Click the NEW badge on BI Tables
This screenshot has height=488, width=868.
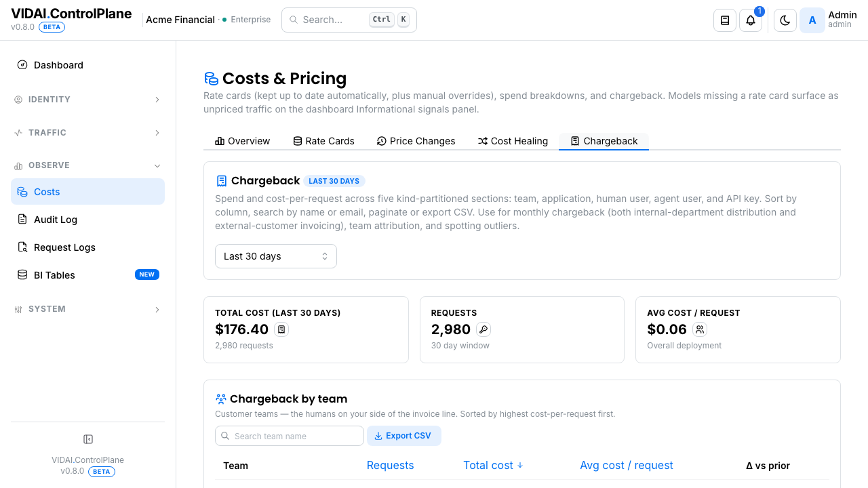[x=147, y=274]
